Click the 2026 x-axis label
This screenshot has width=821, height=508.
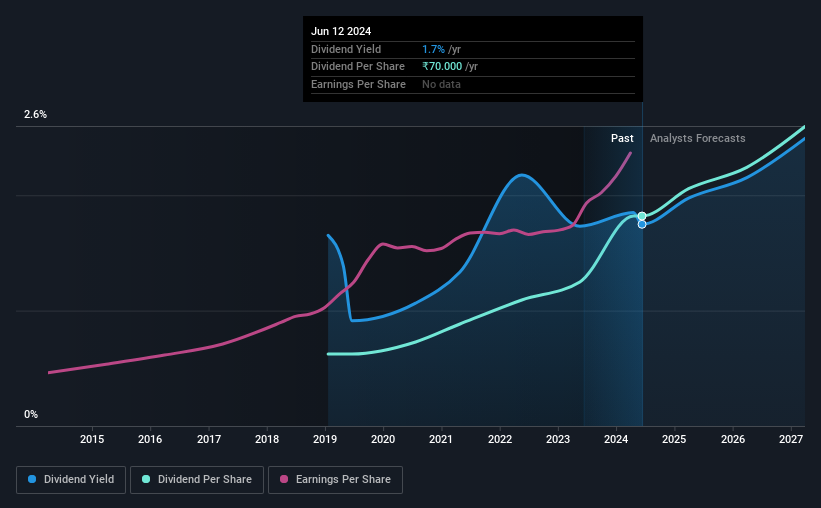733,439
